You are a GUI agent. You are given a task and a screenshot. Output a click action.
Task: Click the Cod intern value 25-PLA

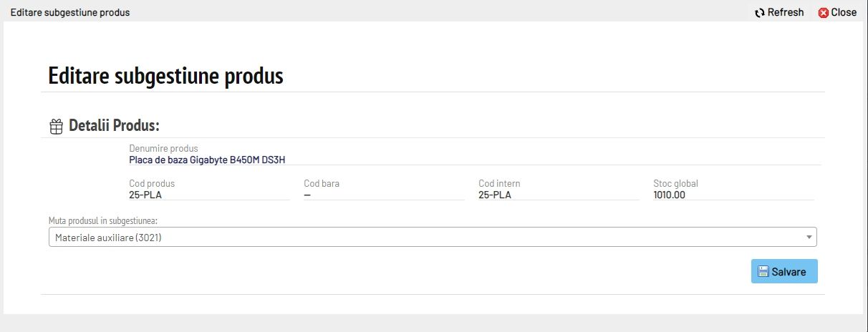coord(495,195)
